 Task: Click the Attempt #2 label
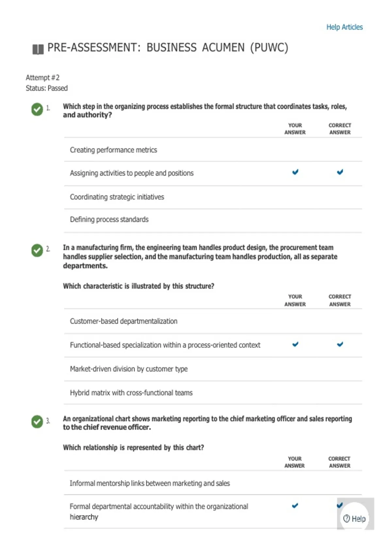pos(43,78)
